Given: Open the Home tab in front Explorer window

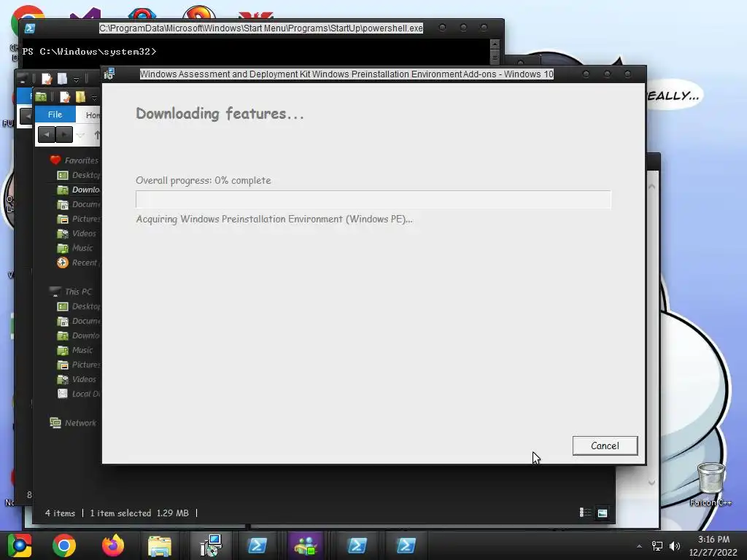Looking at the screenshot, I should coord(93,114).
